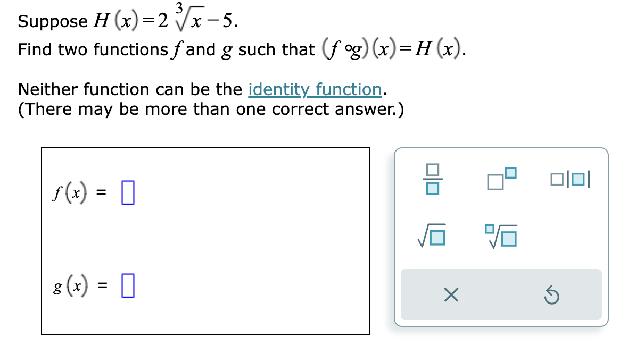Image resolution: width=644 pixels, height=345 pixels.
Task: Click the underlined identity function hyperlink
Action: 315,89
